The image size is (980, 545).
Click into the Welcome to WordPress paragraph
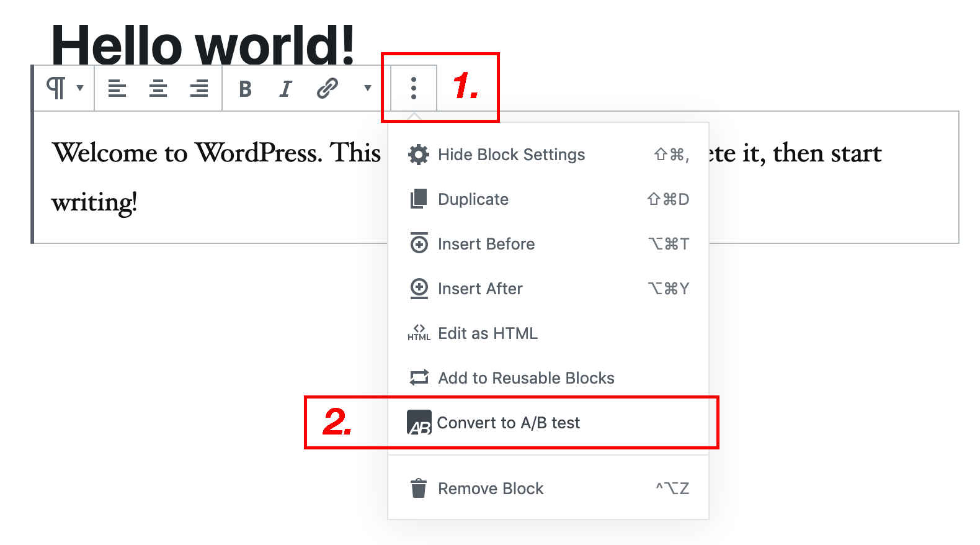(211, 178)
